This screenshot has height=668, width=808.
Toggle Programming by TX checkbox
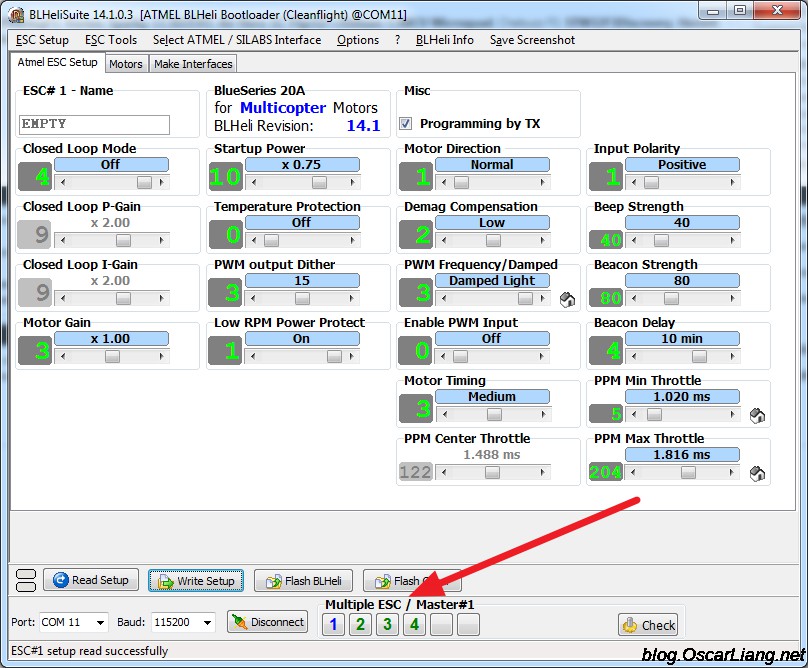406,124
